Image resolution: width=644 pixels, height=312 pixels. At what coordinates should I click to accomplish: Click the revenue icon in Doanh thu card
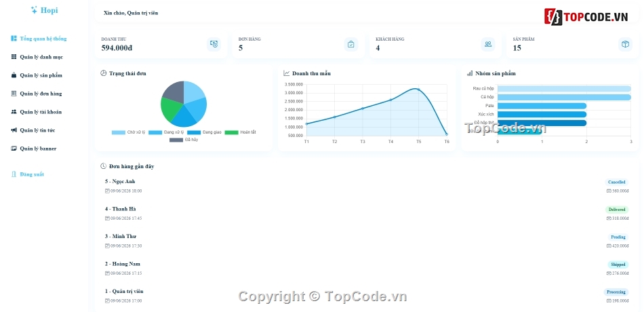(x=214, y=44)
